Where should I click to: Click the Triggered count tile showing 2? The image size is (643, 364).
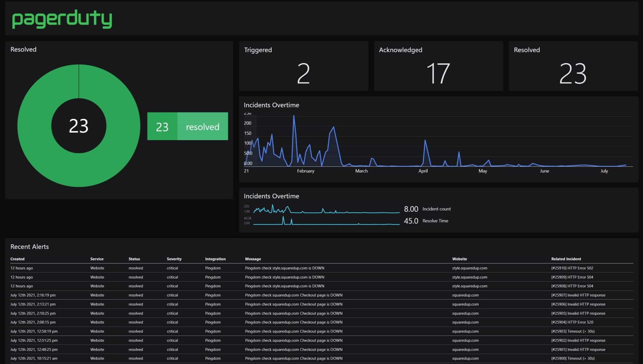tap(303, 66)
